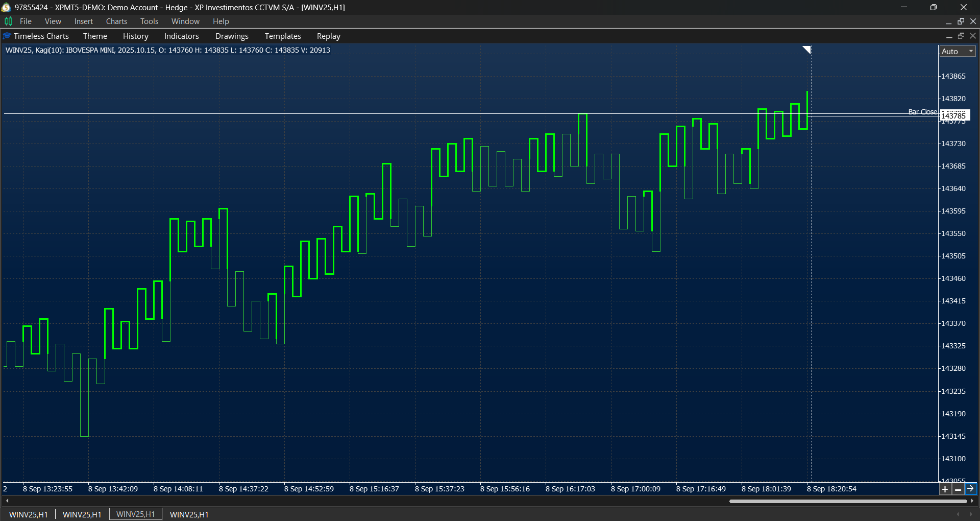Image resolution: width=980 pixels, height=521 pixels.
Task: Click the zoom out minus button
Action: pyautogui.click(x=958, y=489)
